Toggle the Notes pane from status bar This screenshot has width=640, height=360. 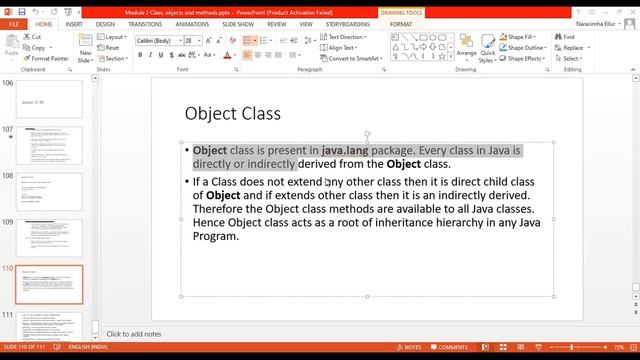click(409, 347)
